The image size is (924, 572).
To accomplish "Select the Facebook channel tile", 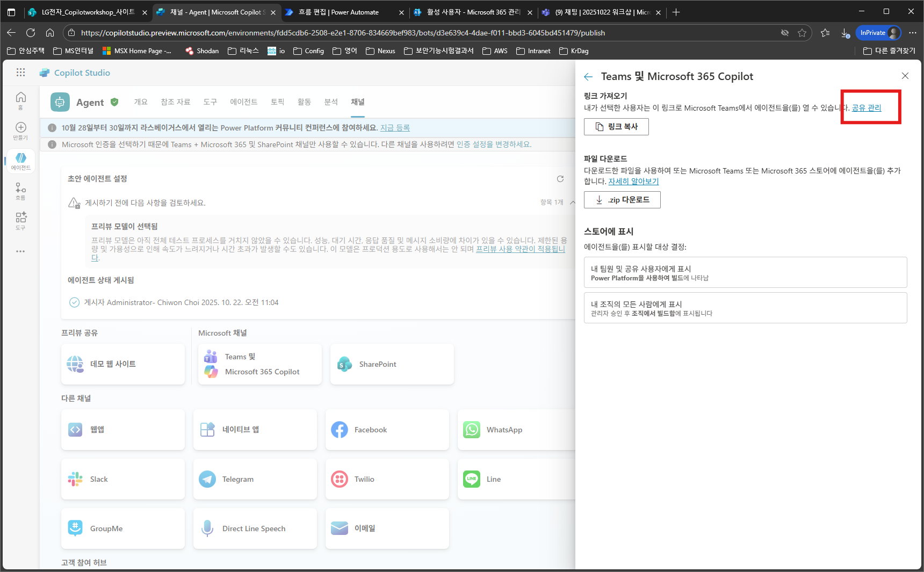I will click(387, 430).
